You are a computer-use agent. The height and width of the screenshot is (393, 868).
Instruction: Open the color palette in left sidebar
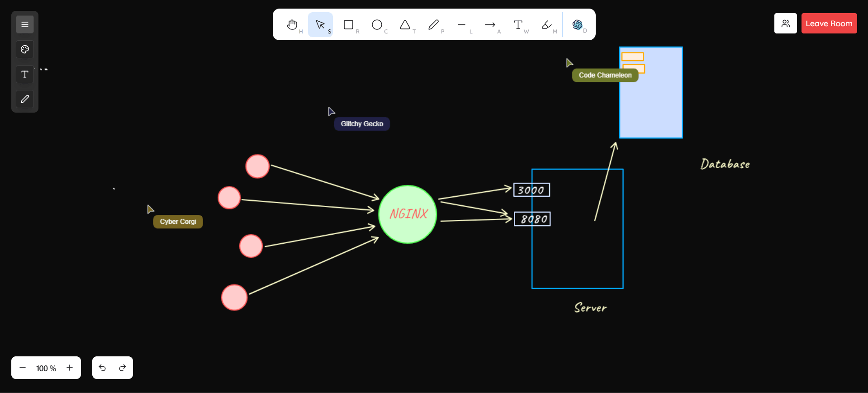(x=25, y=49)
